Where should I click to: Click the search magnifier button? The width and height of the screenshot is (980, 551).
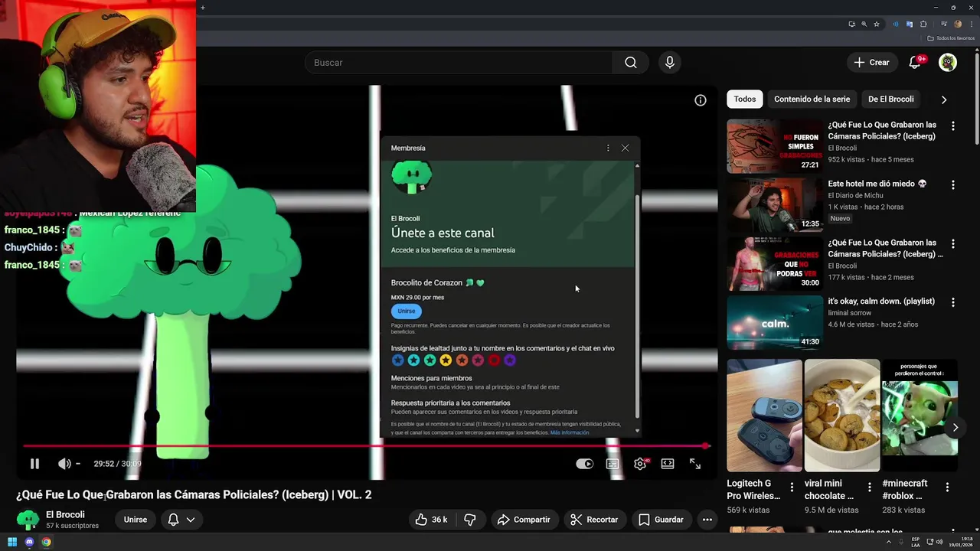[x=631, y=63]
